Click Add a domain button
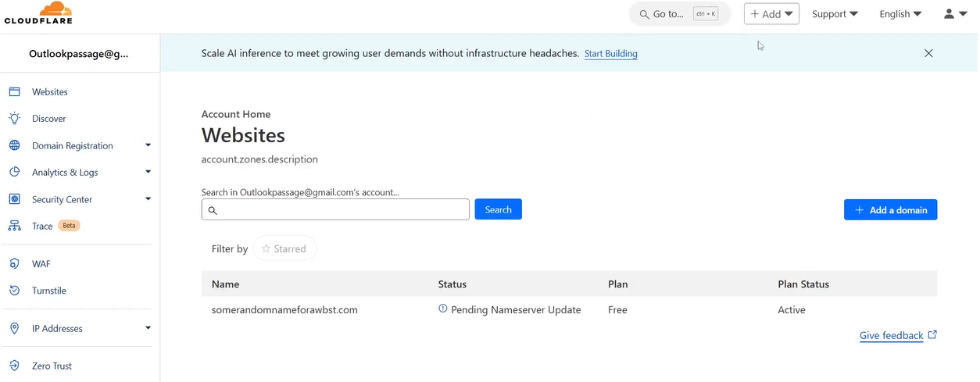Image resolution: width=980 pixels, height=382 pixels. click(890, 209)
